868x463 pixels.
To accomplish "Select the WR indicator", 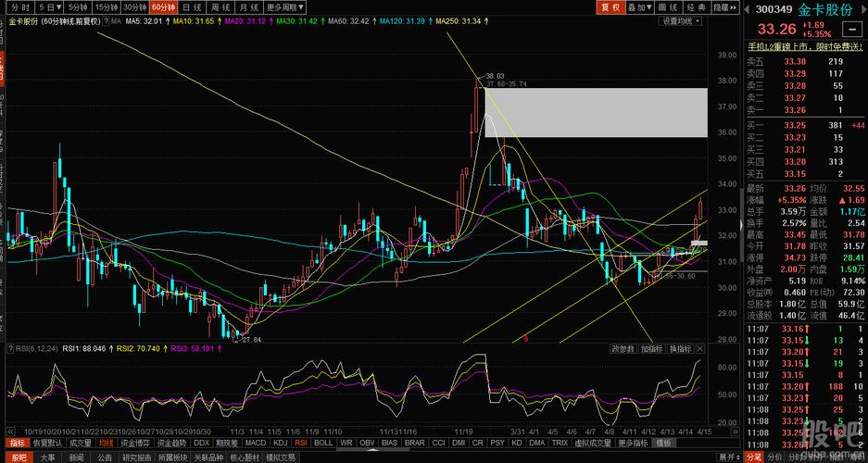I will (x=346, y=443).
